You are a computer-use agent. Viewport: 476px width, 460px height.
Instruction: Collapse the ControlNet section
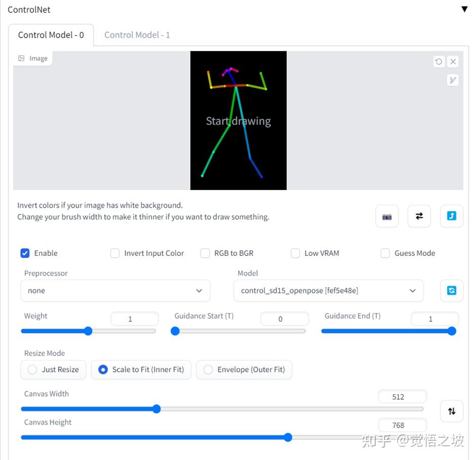point(464,9)
